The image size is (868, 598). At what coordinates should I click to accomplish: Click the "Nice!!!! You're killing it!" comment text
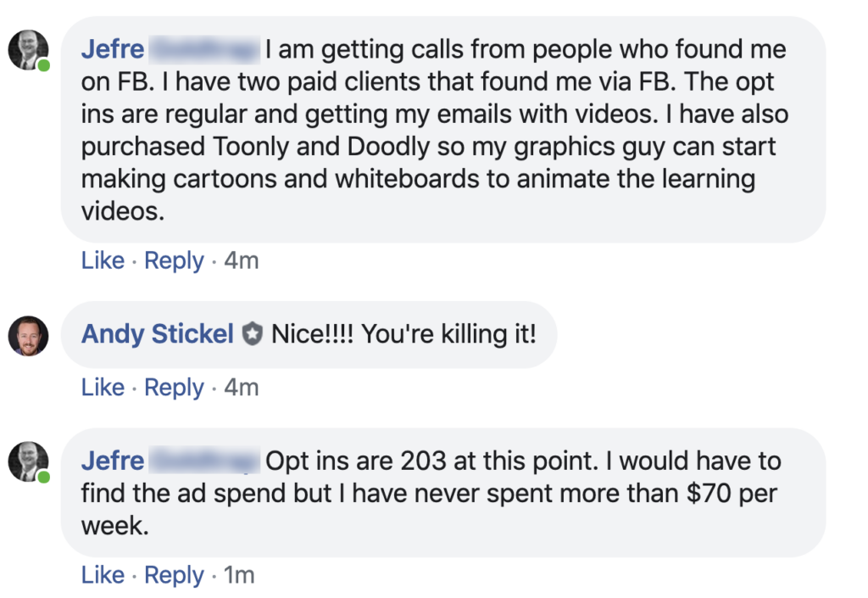(403, 335)
